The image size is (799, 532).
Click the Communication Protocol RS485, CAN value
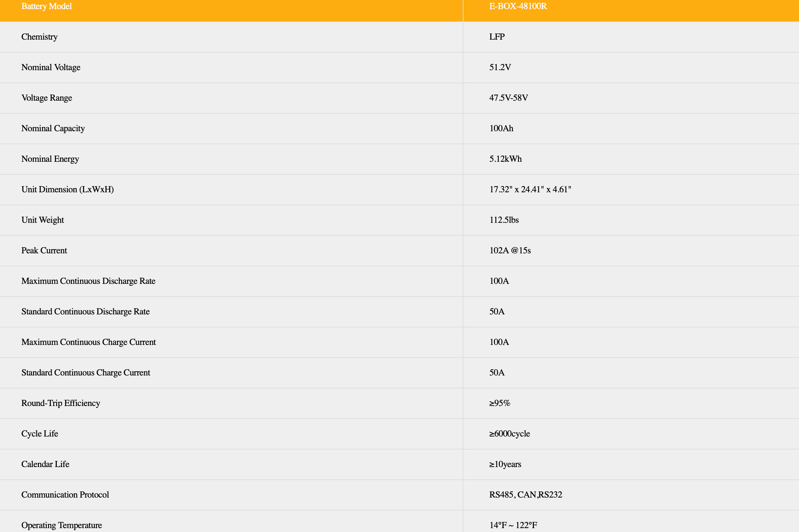(525, 495)
